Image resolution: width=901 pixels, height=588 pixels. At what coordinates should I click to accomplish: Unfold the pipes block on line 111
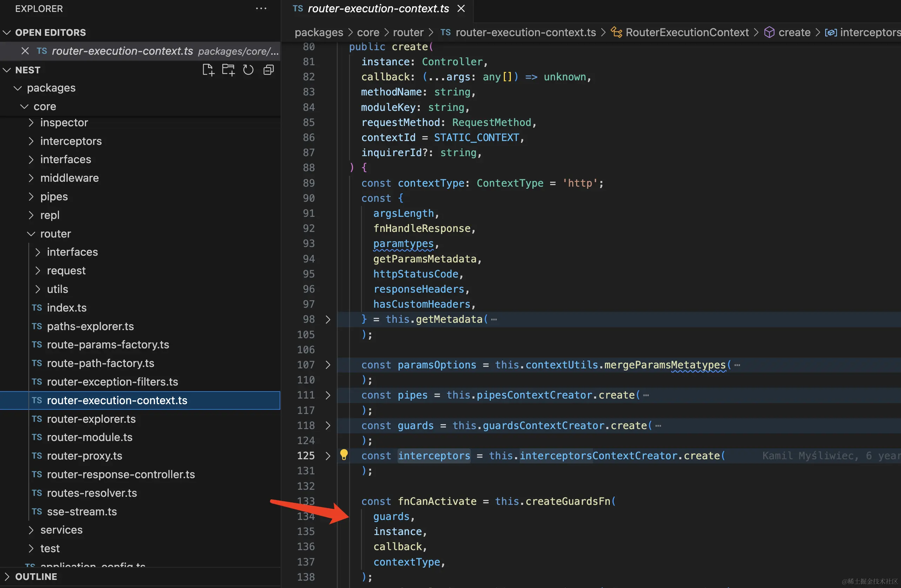tap(328, 395)
